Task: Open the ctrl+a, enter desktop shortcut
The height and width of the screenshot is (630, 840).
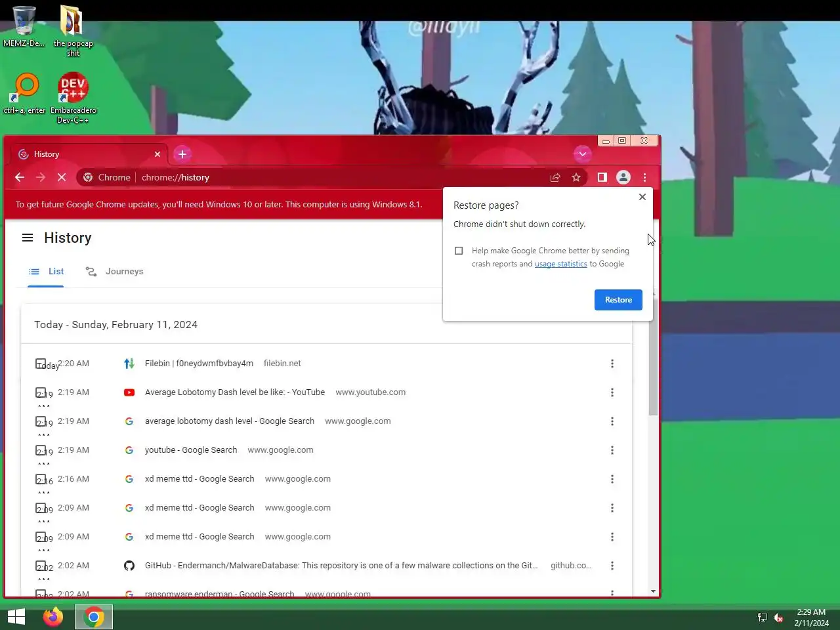Action: coord(24,94)
